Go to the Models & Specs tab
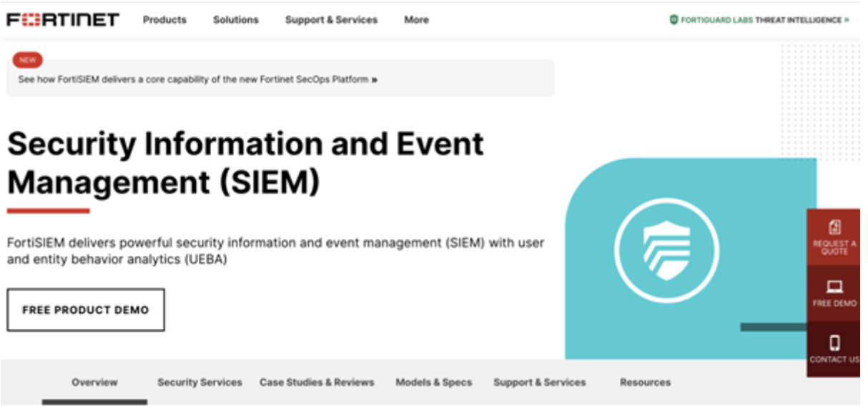Screen dimensions: 868x406 (x=433, y=382)
